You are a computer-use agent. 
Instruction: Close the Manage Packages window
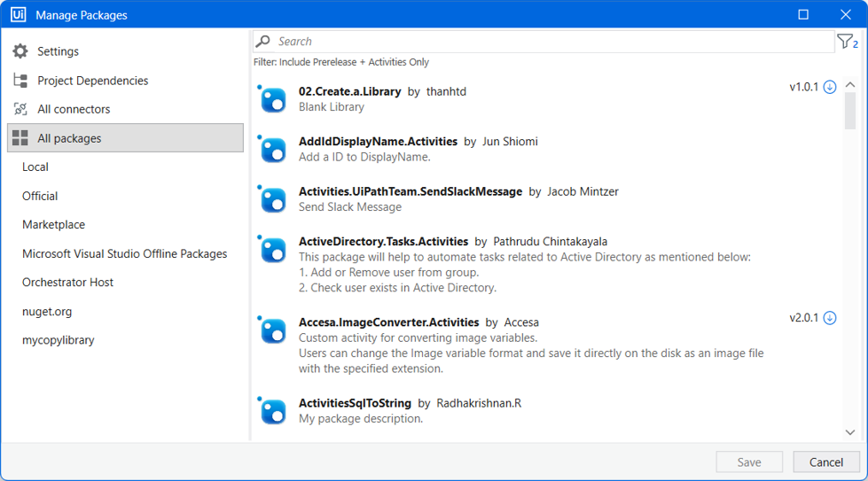(x=845, y=15)
